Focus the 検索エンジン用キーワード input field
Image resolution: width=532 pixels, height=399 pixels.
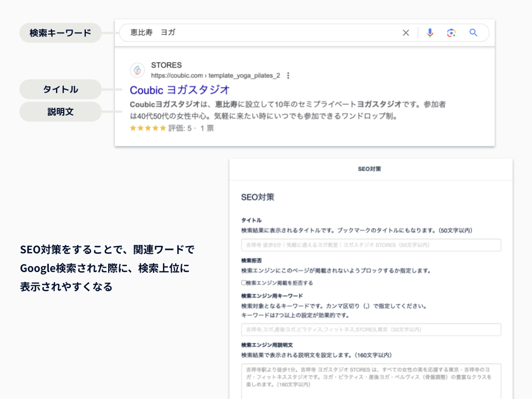371,329
